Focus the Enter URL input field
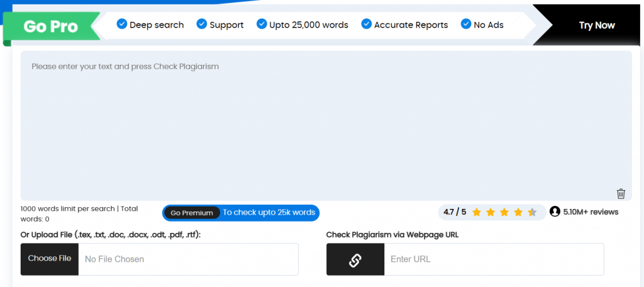 click(x=494, y=259)
